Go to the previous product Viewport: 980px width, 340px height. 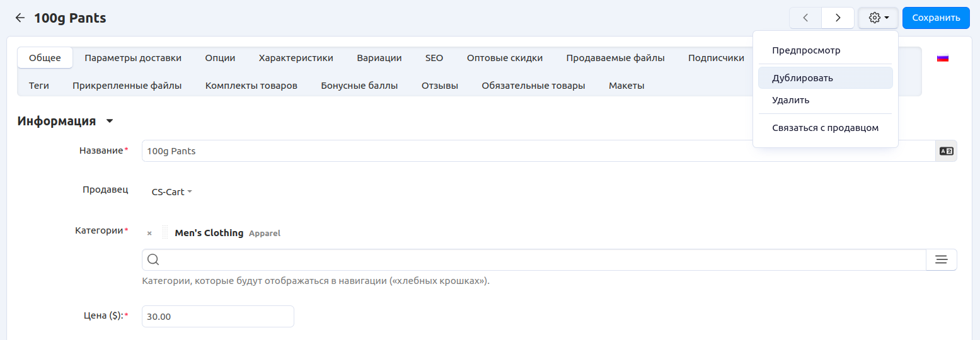pos(805,18)
